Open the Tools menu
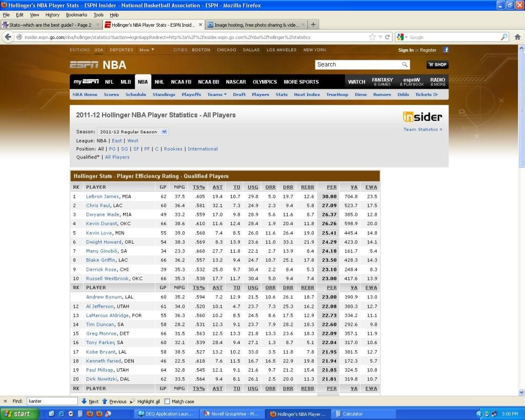525x420 pixels. point(98,15)
